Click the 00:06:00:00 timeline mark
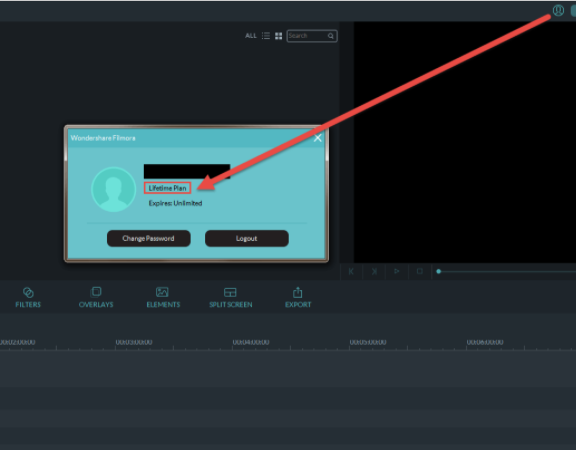This screenshot has width=576, height=450. pos(485,342)
